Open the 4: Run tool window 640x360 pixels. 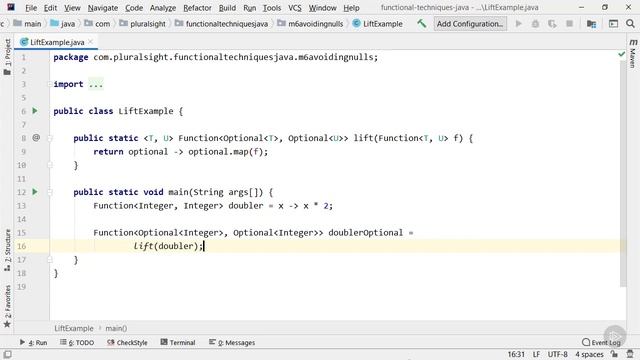[33, 342]
